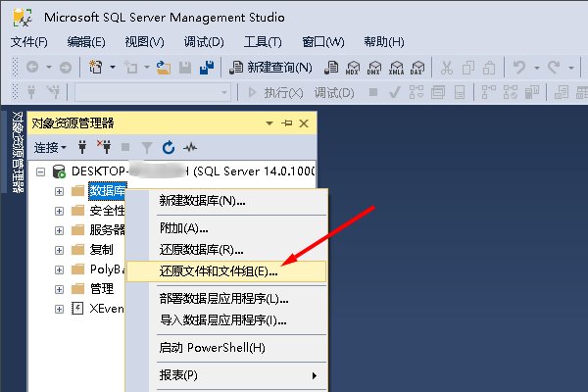
Task: Click the 执行(X) execute button
Action: [x=275, y=93]
